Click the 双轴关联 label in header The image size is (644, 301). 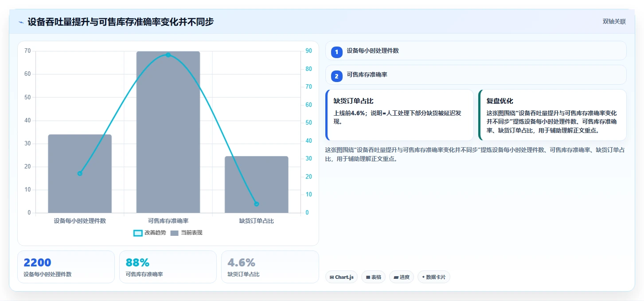[x=614, y=22]
